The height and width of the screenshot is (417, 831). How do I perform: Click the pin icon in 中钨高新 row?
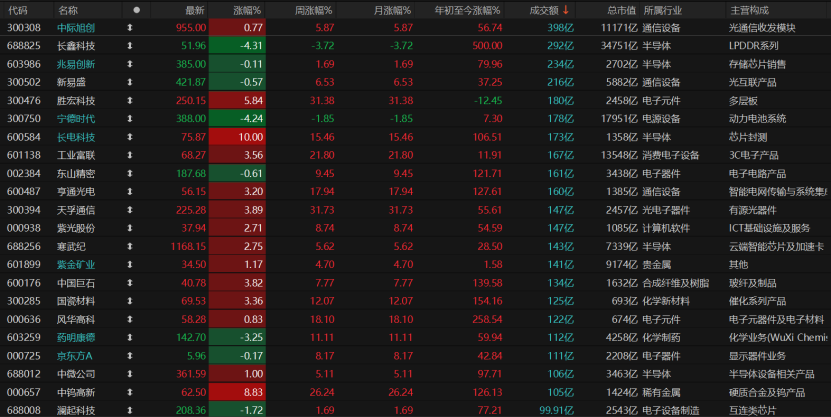[x=130, y=393]
